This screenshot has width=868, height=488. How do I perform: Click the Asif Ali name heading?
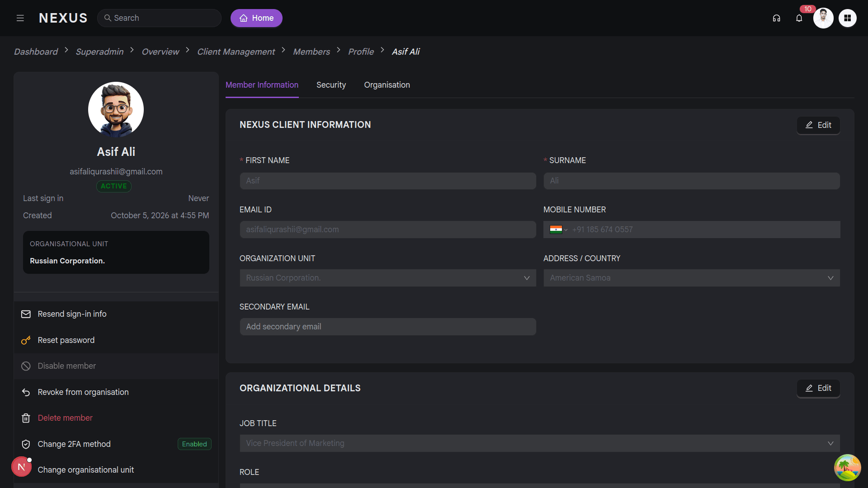[x=116, y=152]
